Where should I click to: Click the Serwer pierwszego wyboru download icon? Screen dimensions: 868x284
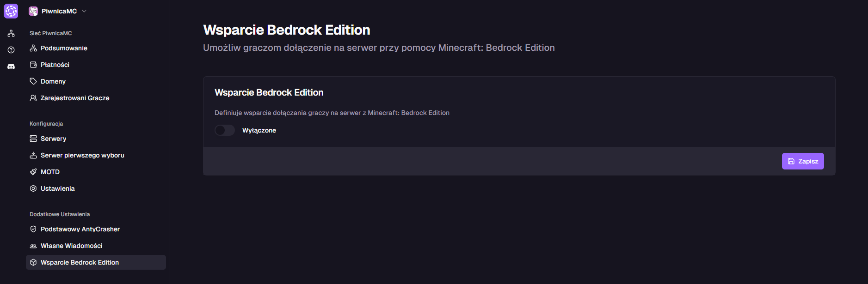33,155
